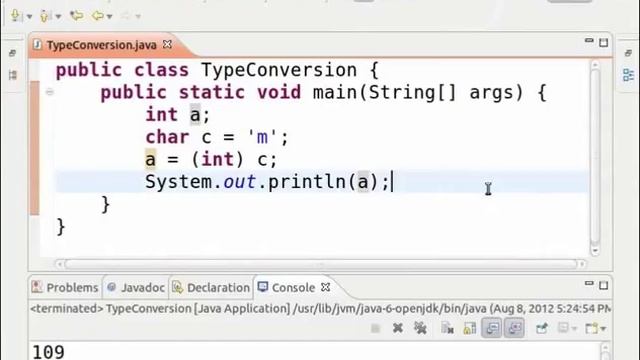Click Remove All Terminated Launches icon
The height and width of the screenshot is (360, 640).
tap(420, 328)
